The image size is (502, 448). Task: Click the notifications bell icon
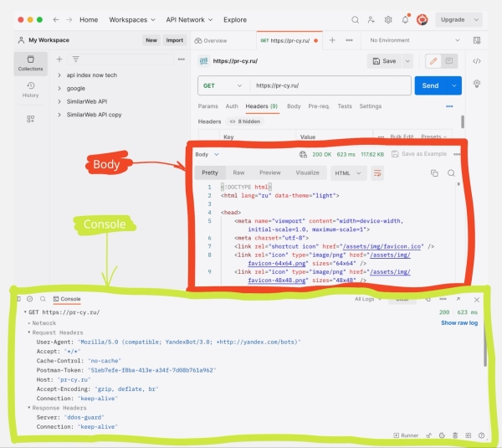[x=405, y=19]
